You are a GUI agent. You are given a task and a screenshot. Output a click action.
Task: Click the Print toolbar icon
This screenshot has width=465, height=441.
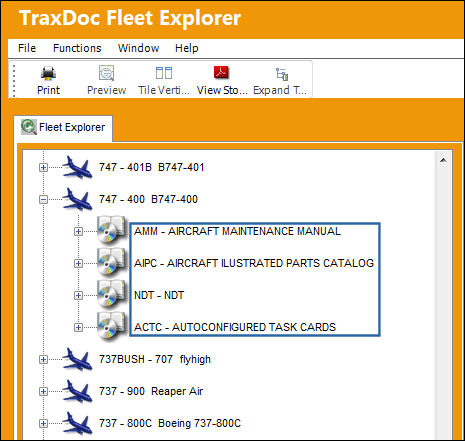[48, 73]
